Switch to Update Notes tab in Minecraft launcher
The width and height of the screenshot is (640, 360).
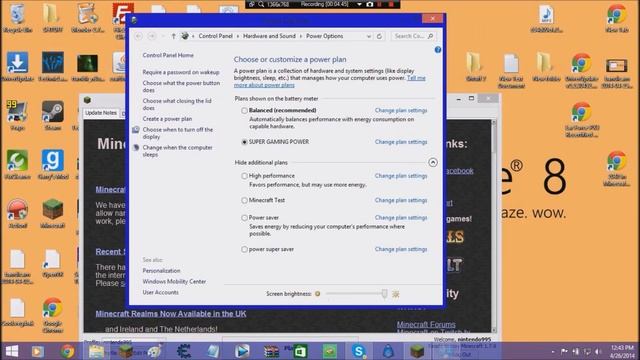[x=101, y=113]
